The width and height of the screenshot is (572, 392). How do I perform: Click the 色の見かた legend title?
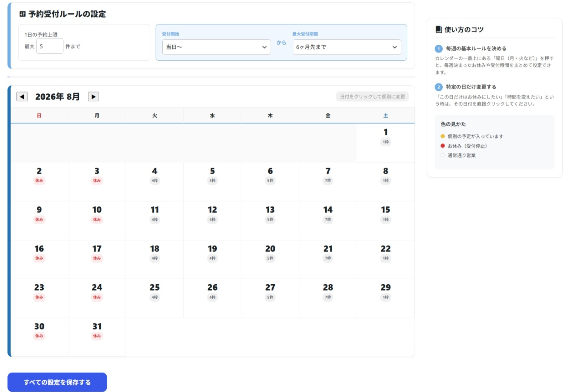(x=453, y=124)
